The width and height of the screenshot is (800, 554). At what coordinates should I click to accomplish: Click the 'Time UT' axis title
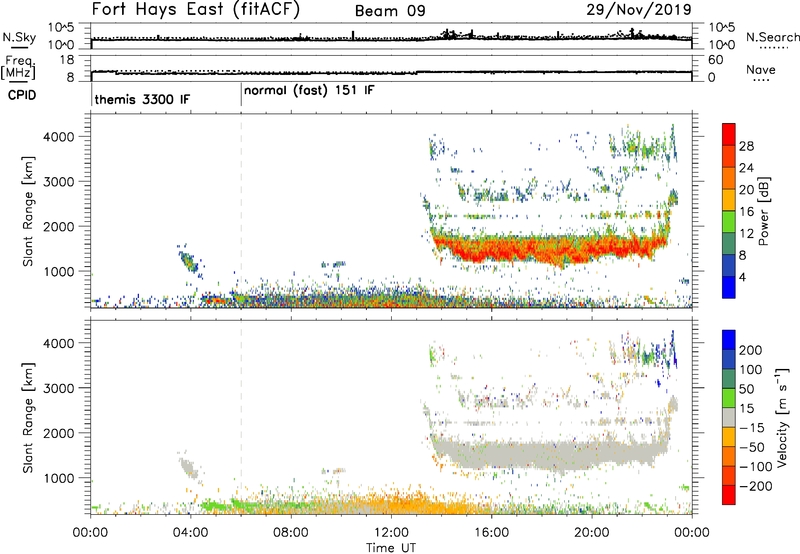391,548
